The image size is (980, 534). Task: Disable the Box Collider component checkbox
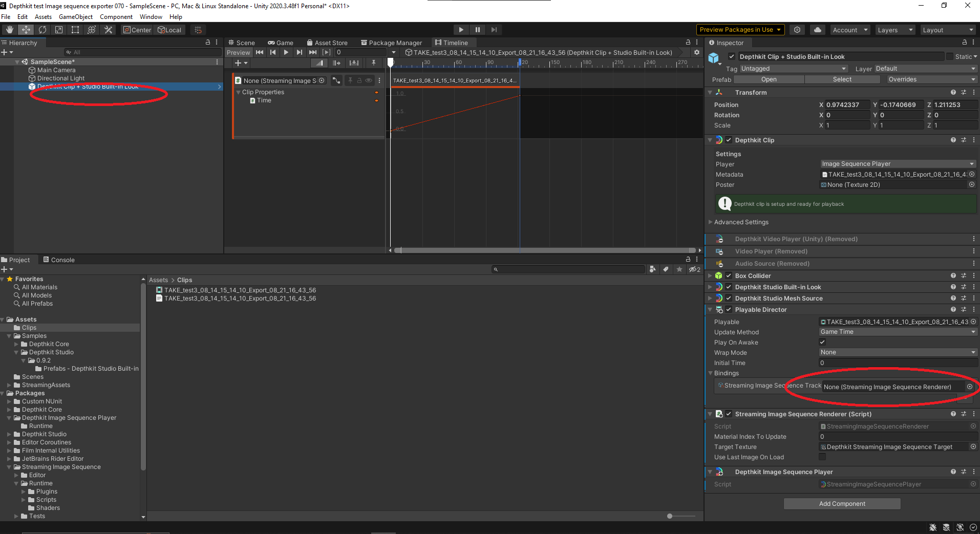point(729,276)
